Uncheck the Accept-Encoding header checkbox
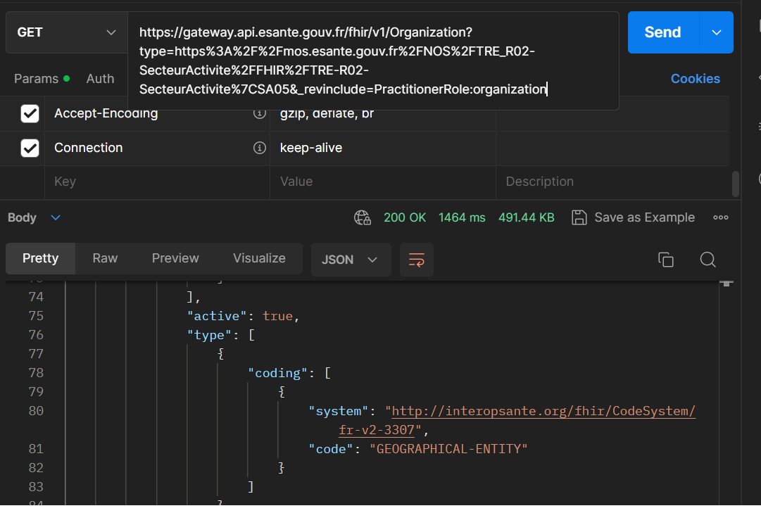The image size is (761, 532). pyautogui.click(x=30, y=114)
